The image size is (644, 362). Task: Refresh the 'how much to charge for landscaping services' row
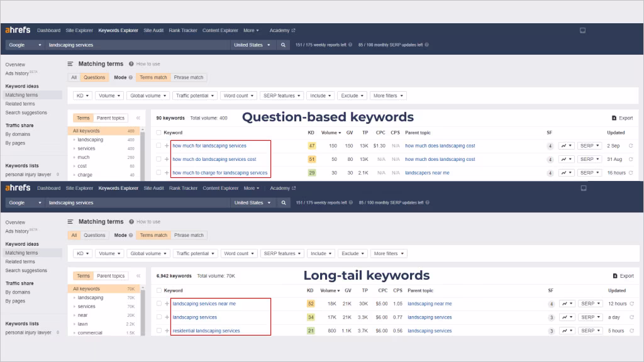[631, 173]
